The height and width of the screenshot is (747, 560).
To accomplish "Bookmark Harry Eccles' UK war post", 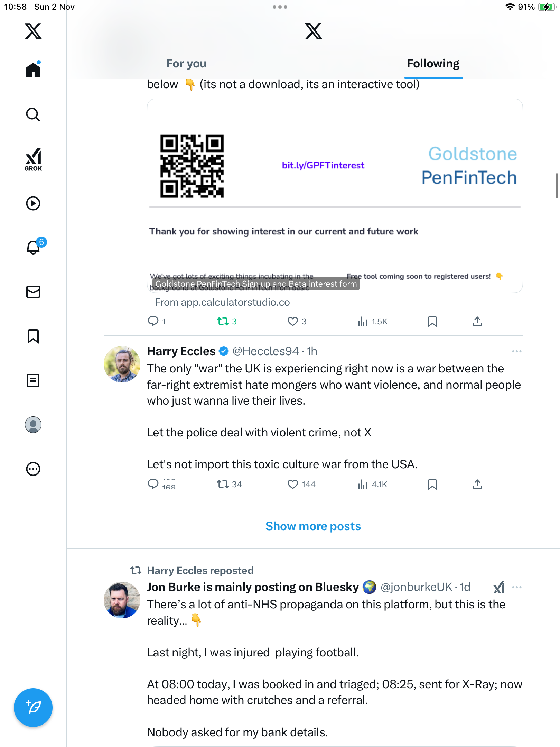I will point(432,484).
